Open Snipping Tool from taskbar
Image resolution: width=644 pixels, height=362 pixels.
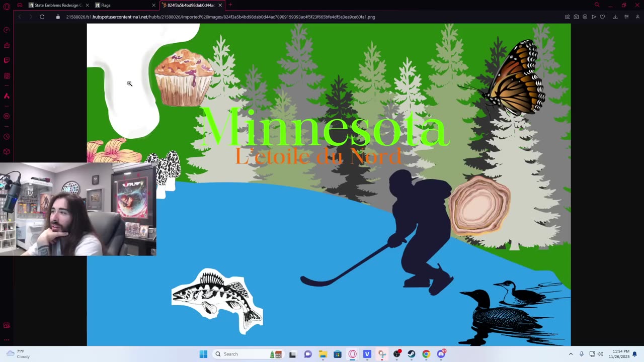(x=382, y=354)
